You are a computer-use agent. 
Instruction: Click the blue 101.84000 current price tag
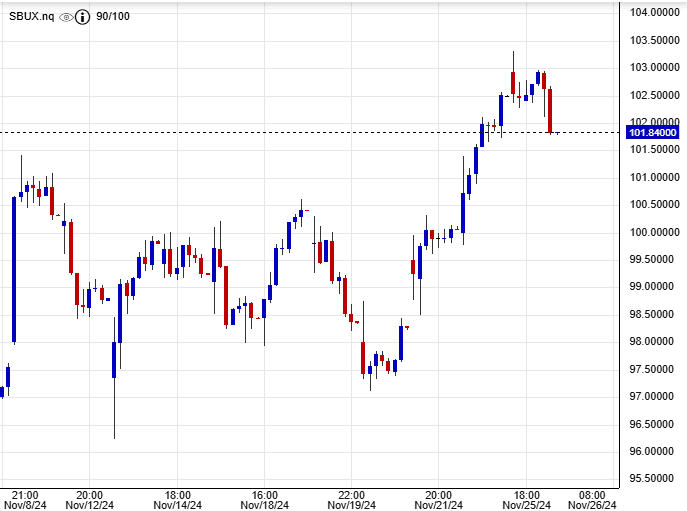pyautogui.click(x=653, y=132)
